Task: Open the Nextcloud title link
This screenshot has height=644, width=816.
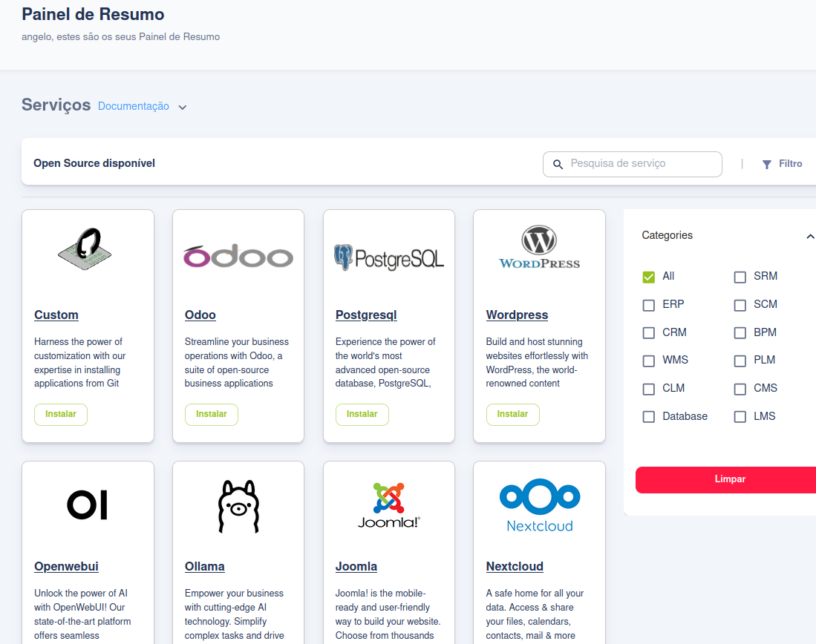Action: 515,567
